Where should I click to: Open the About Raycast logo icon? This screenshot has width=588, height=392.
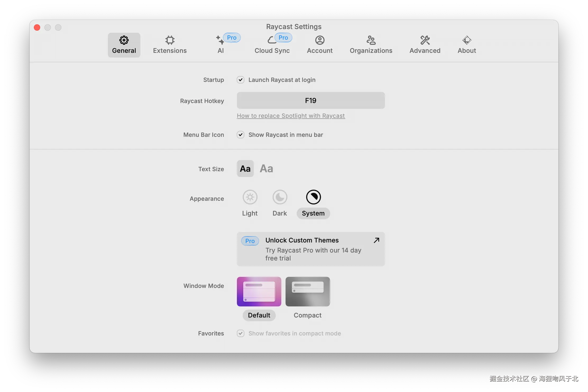pos(467,40)
